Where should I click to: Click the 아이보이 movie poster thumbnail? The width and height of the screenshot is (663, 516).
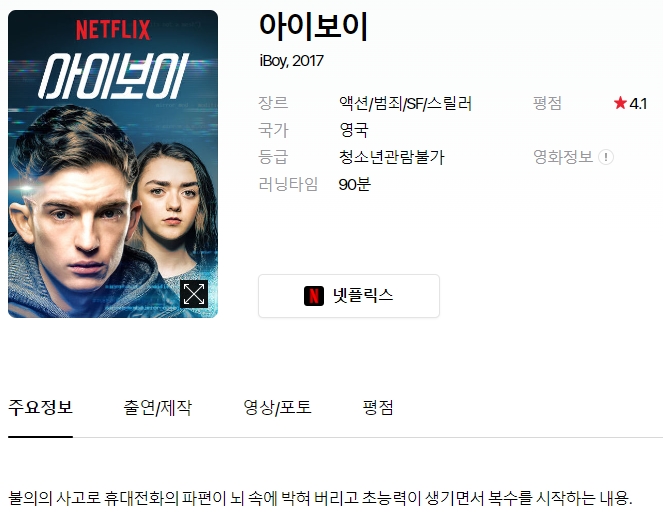113,164
